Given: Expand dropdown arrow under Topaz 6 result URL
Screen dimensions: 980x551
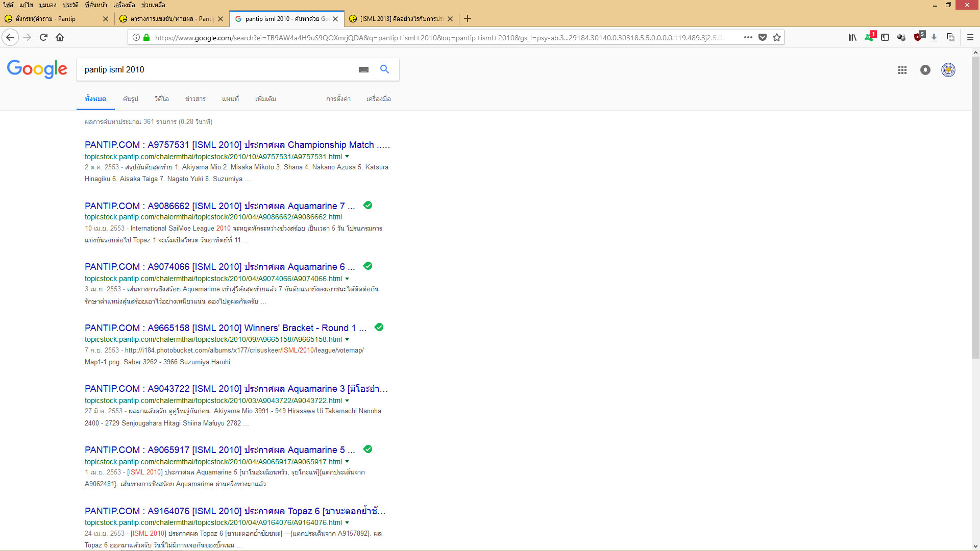Looking at the screenshot, I should [347, 522].
